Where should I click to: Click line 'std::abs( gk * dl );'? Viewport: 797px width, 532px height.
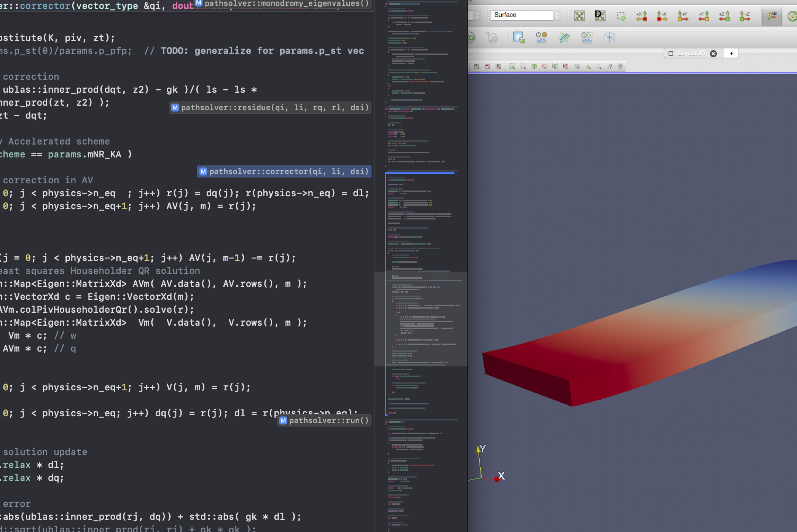(245, 516)
